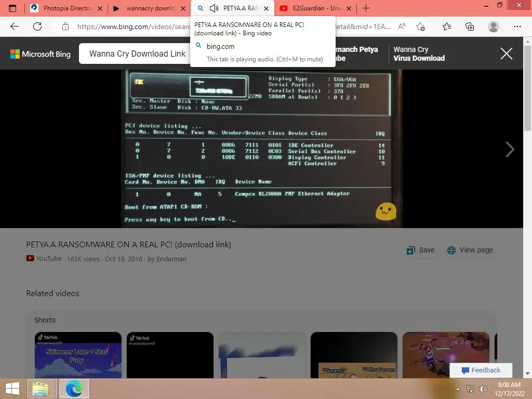Add this page to favorites star icon

(x=421, y=26)
